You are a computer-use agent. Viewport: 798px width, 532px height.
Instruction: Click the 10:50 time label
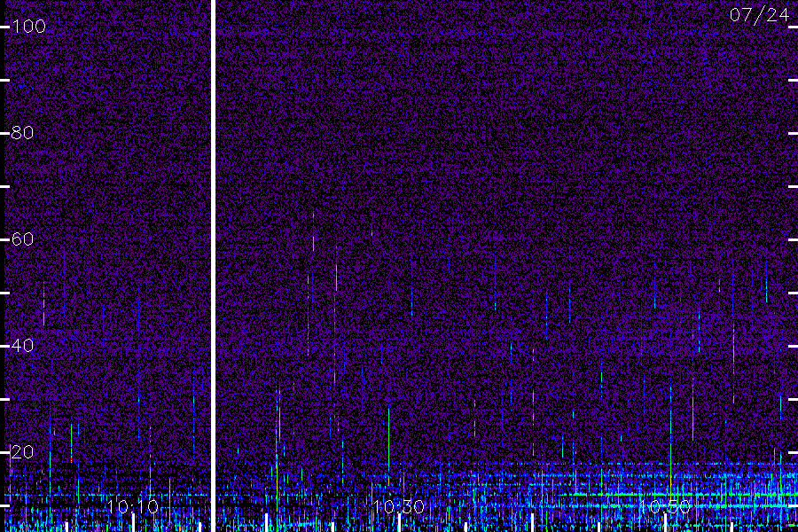coord(665,507)
